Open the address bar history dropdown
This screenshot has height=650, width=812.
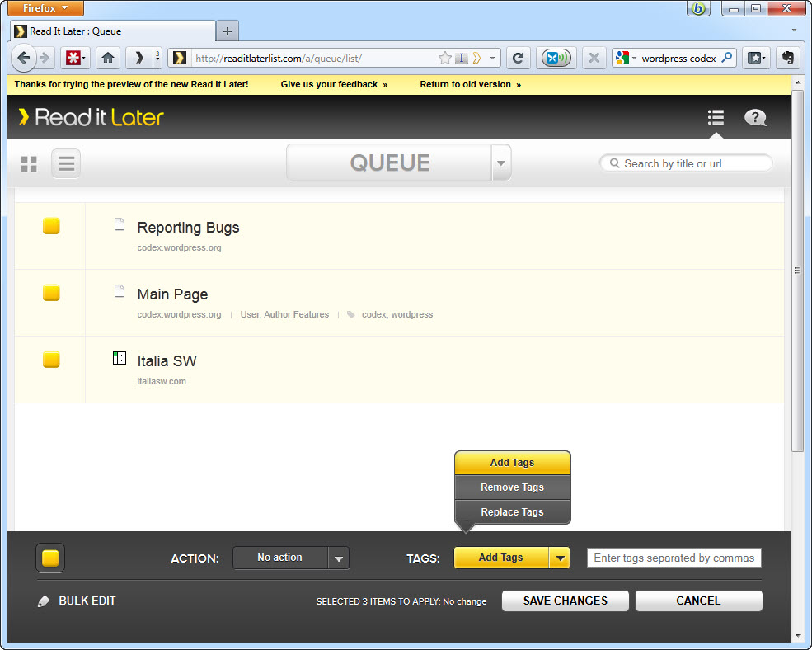(x=492, y=58)
